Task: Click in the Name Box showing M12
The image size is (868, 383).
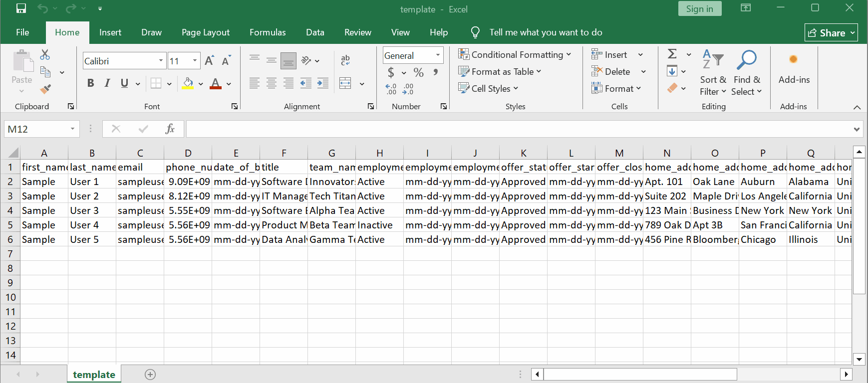Action: tap(36, 129)
